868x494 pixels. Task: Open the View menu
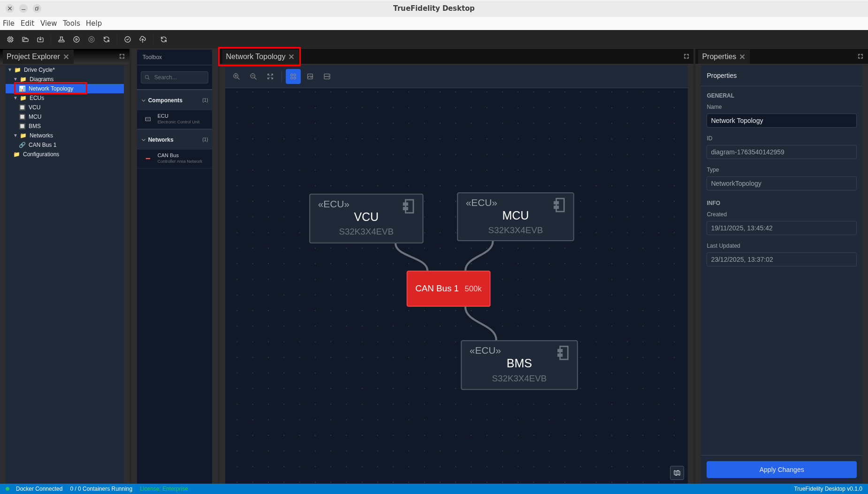pyautogui.click(x=48, y=23)
